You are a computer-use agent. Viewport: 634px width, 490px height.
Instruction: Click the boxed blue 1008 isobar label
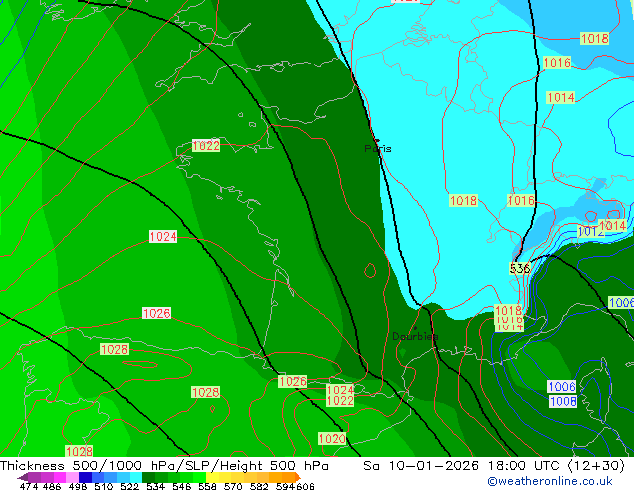coord(563,401)
